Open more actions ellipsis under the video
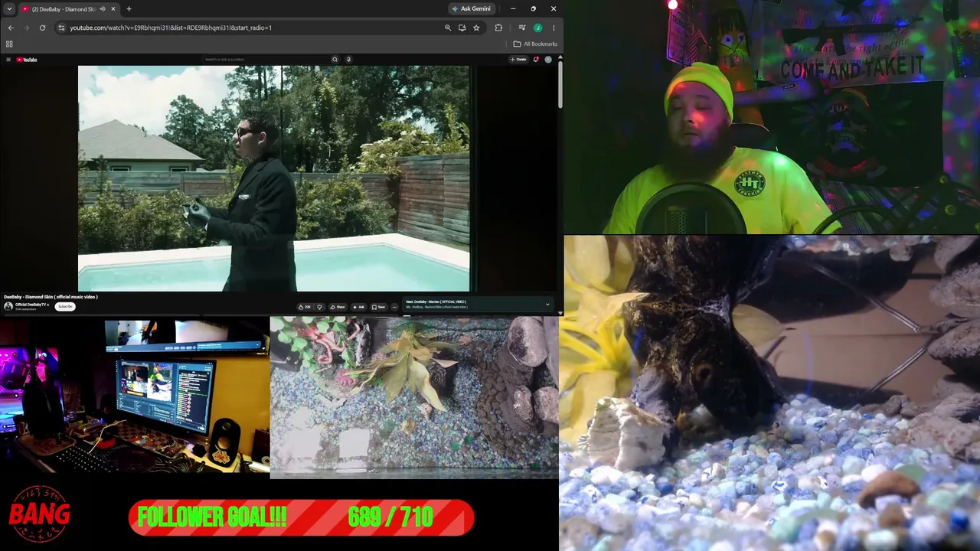Screen dimensions: 980x551 coord(394,307)
